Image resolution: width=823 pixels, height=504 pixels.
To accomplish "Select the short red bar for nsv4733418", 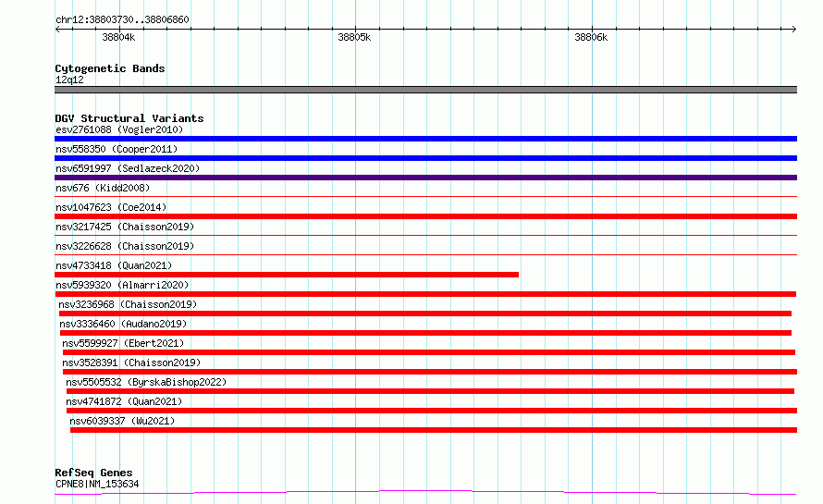I will pyautogui.click(x=287, y=275).
